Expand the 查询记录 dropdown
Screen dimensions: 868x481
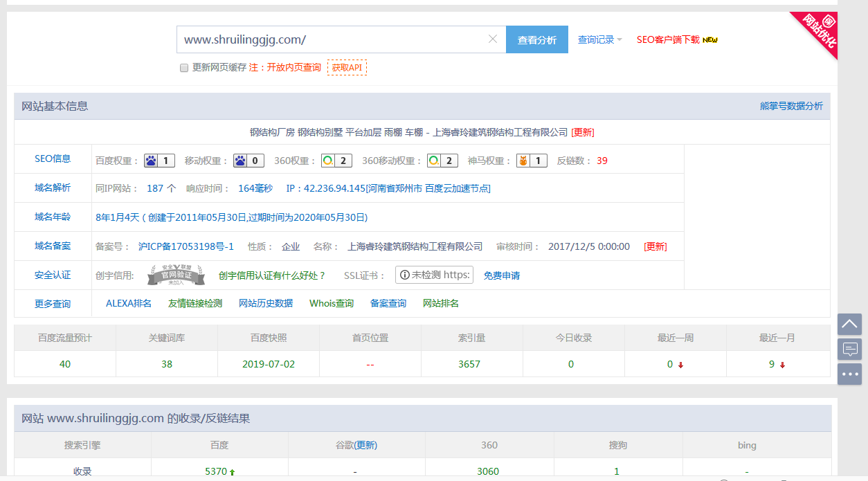pos(599,39)
